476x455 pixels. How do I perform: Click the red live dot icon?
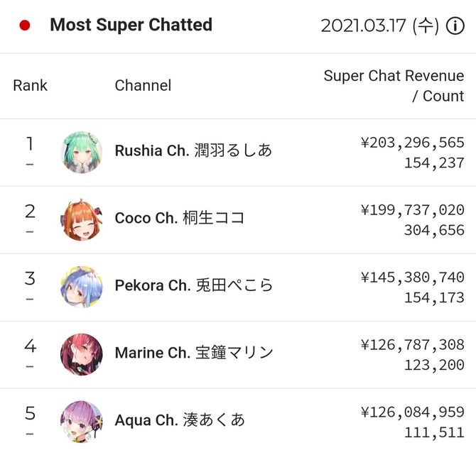(x=25, y=25)
